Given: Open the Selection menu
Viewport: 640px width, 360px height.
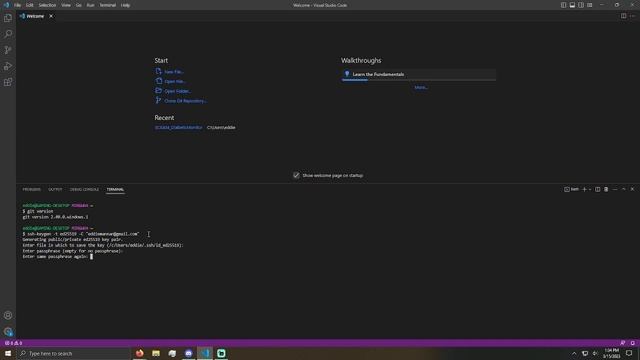Looking at the screenshot, I should [x=47, y=5].
